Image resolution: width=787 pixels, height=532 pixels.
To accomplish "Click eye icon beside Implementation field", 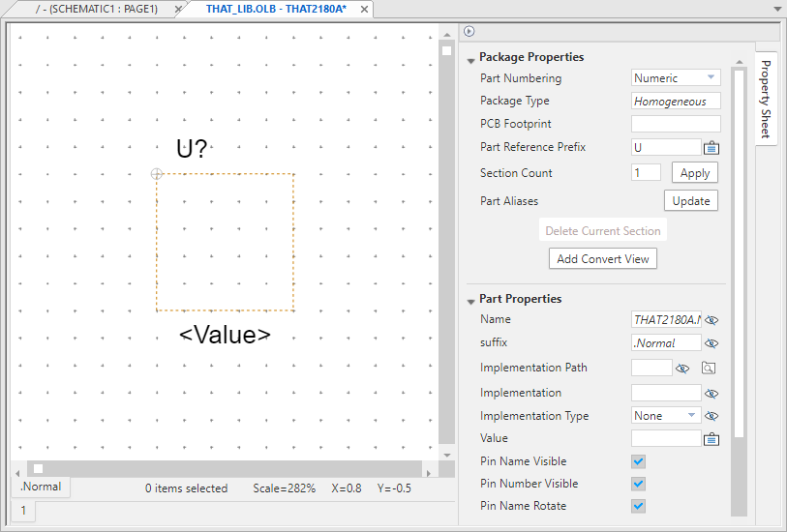I will [x=712, y=394].
